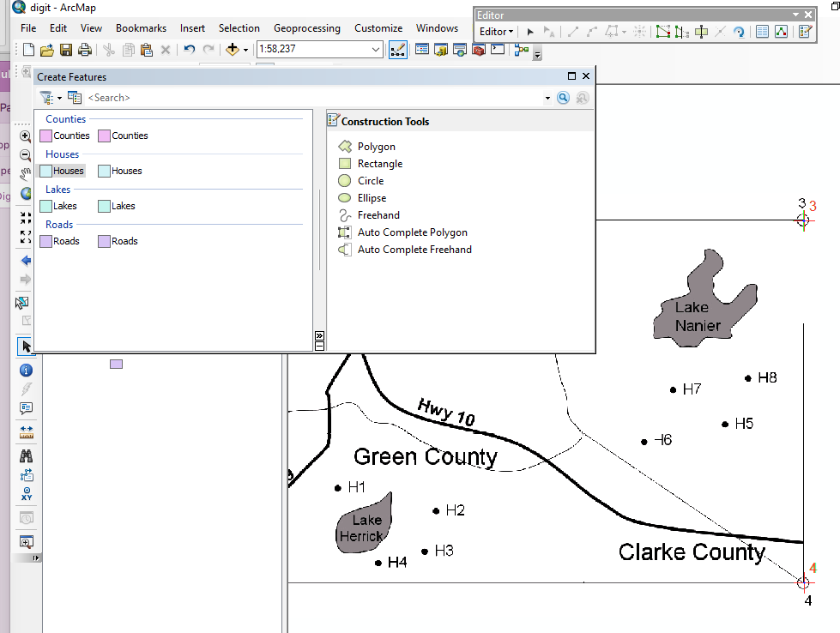Open the map scale dropdown
Viewport: 840px width, 633px height.
coord(376,51)
